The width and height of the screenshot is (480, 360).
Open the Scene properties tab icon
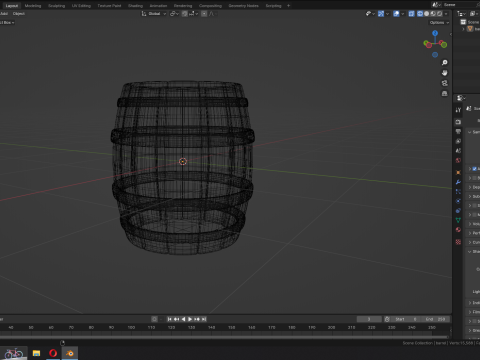coord(458,151)
